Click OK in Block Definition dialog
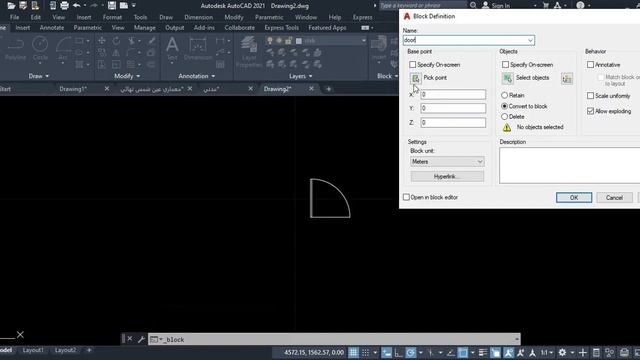Screen dimensions: 640x360 click(x=574, y=198)
